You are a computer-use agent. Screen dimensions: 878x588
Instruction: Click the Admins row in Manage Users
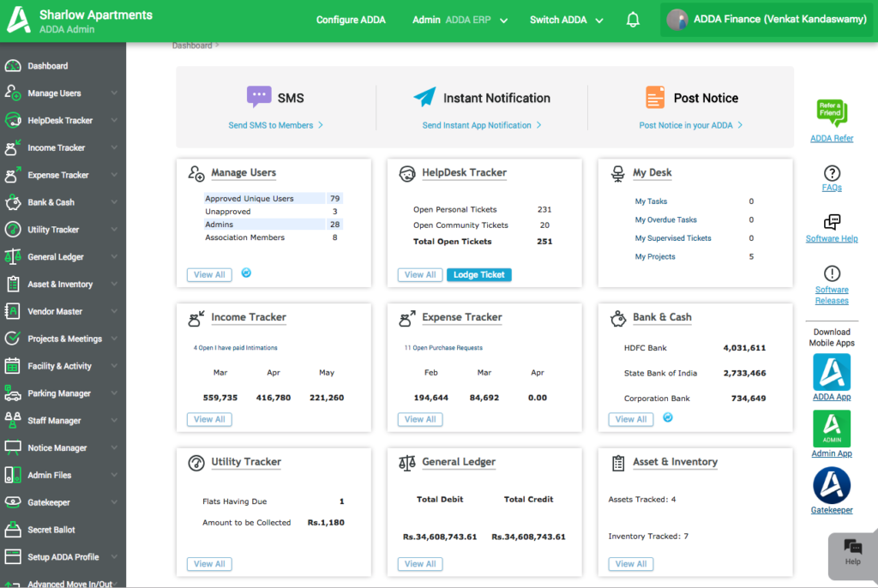coord(274,224)
